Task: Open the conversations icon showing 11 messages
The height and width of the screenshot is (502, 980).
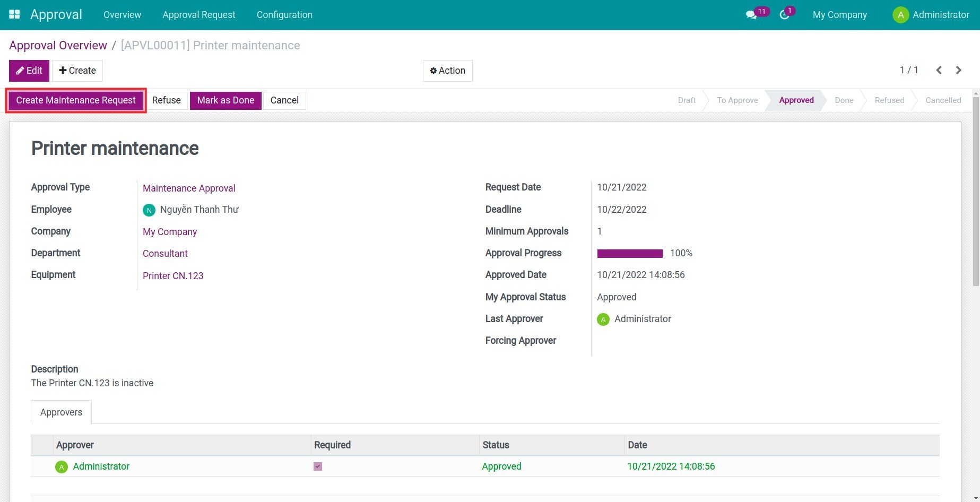Action: (752, 14)
